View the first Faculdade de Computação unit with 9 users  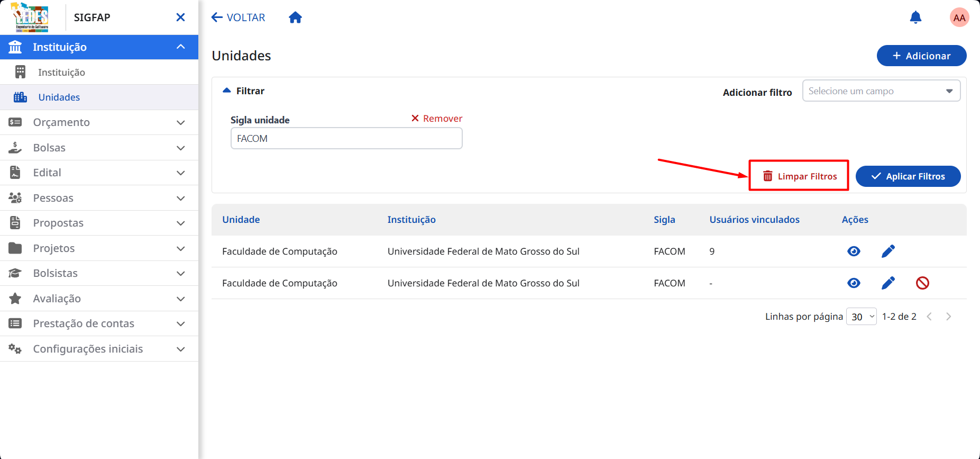pyautogui.click(x=854, y=251)
